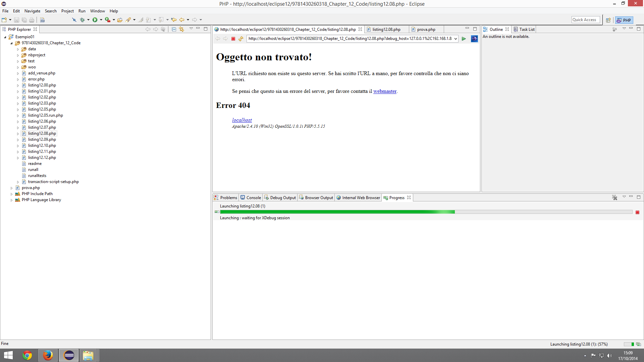
Task: Open the URL history dropdown
Action: tap(455, 39)
